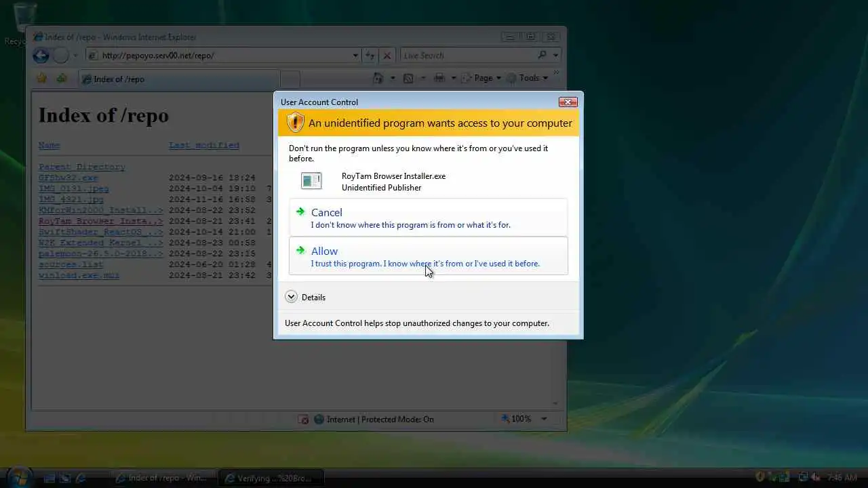
Task: Click the security shield tray icon
Action: [x=760, y=477]
